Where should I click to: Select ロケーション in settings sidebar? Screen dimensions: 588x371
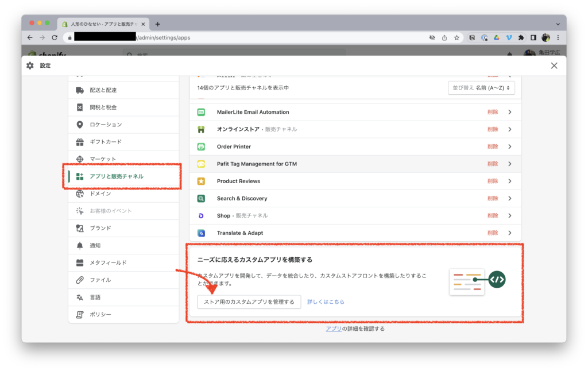[x=124, y=125]
